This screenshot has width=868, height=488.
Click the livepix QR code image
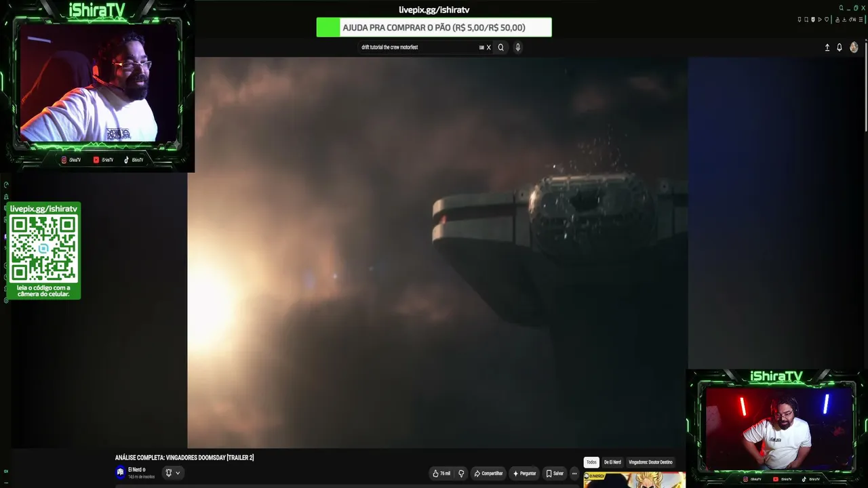click(x=43, y=249)
